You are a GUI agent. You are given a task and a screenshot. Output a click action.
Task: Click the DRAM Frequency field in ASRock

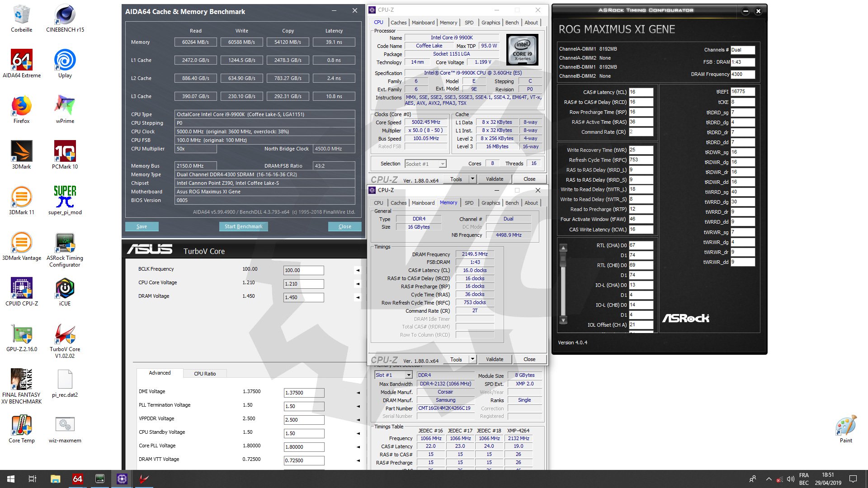pyautogui.click(x=743, y=74)
